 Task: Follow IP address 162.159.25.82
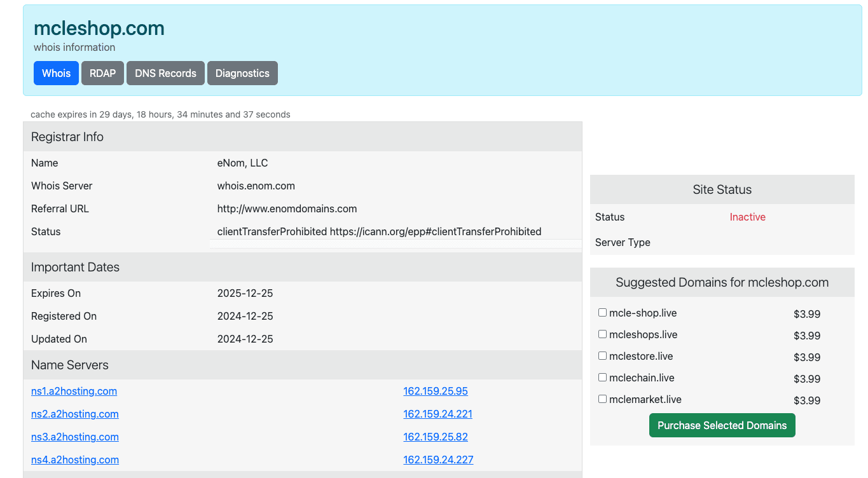point(435,437)
